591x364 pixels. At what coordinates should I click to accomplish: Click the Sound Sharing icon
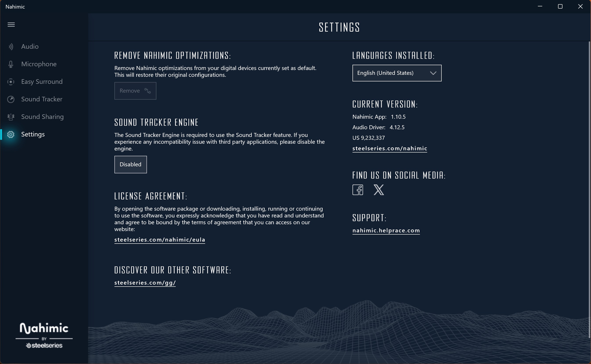(x=11, y=117)
